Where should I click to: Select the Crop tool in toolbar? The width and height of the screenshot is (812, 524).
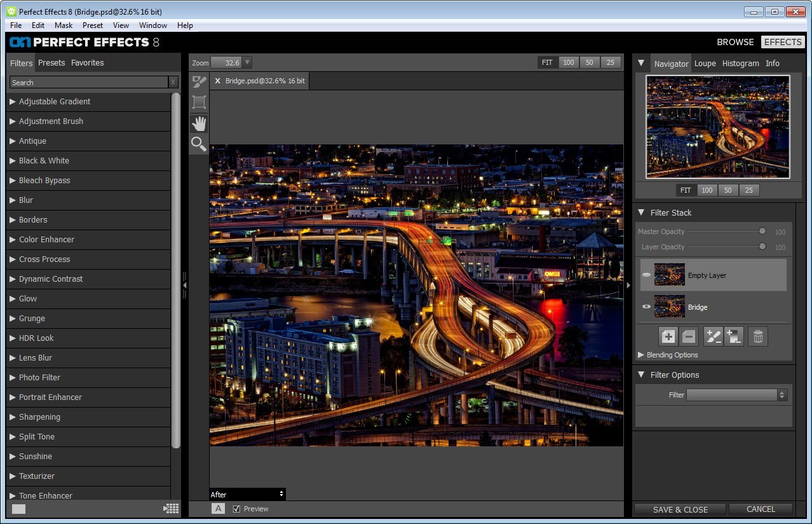(199, 102)
